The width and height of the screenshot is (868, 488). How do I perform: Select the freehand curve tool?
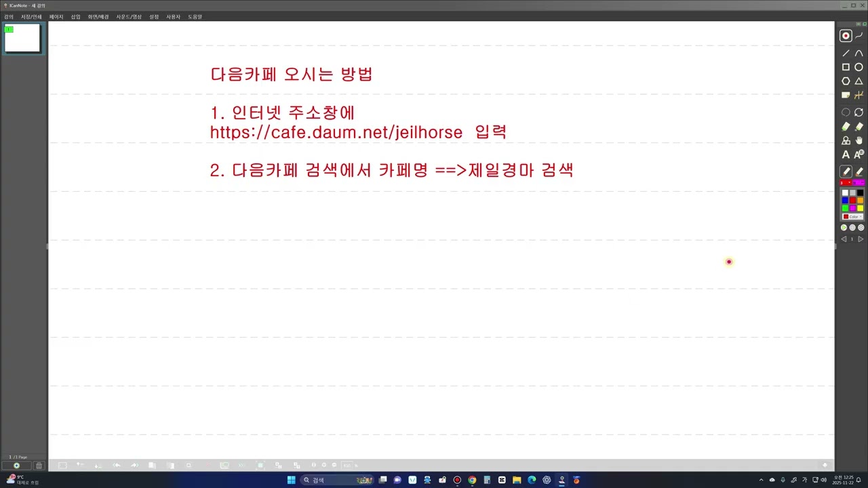[x=859, y=35]
